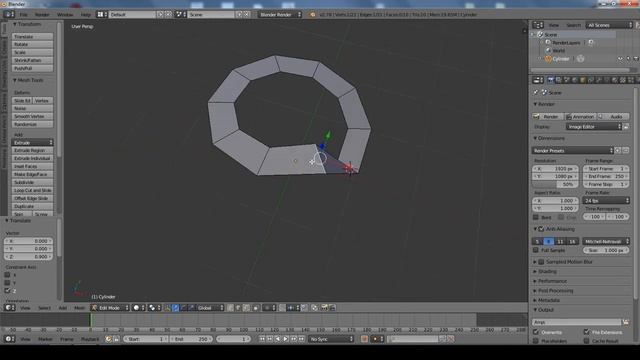This screenshot has height=360, width=640.
Task: Open the timeline editor type icon
Action: tap(9, 339)
